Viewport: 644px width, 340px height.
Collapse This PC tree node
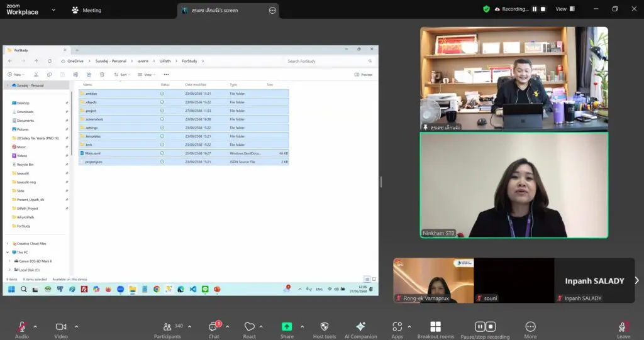[x=8, y=252]
